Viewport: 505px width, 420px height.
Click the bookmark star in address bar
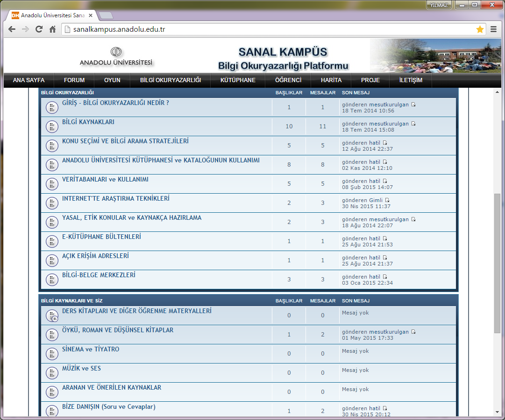point(480,29)
